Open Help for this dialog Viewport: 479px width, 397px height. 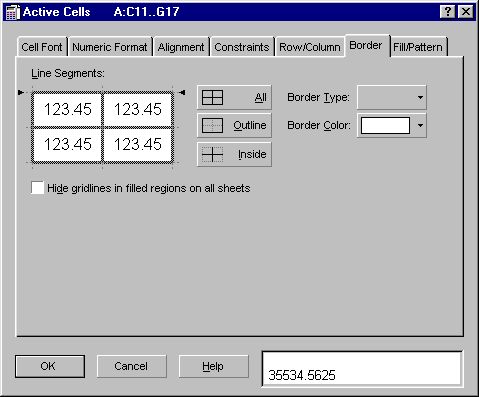click(x=213, y=366)
